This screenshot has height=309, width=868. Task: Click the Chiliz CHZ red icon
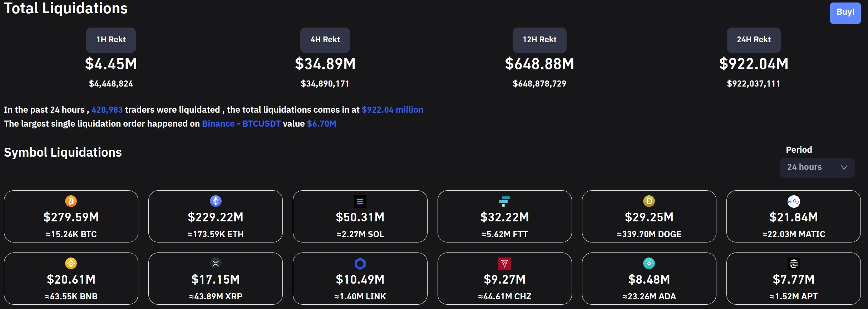(x=504, y=264)
